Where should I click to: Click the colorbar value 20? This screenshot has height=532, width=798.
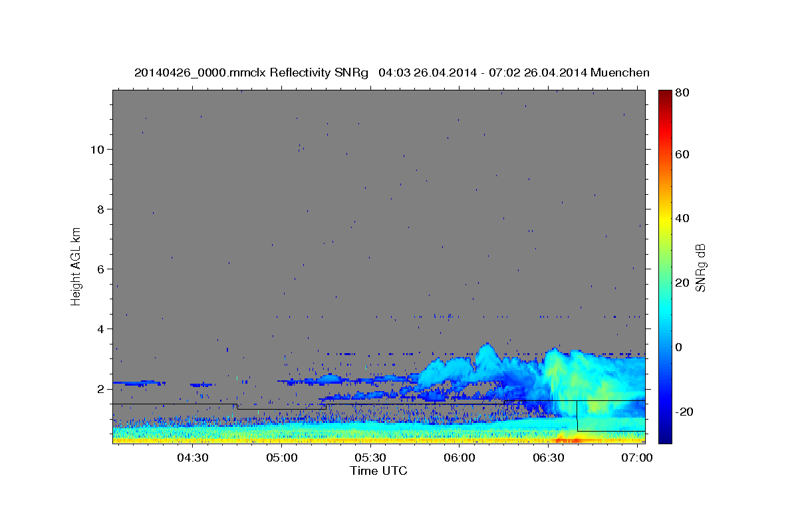(682, 283)
